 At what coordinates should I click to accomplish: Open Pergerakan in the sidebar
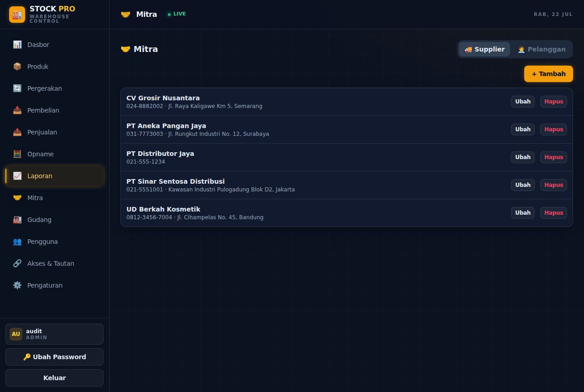pos(55,88)
